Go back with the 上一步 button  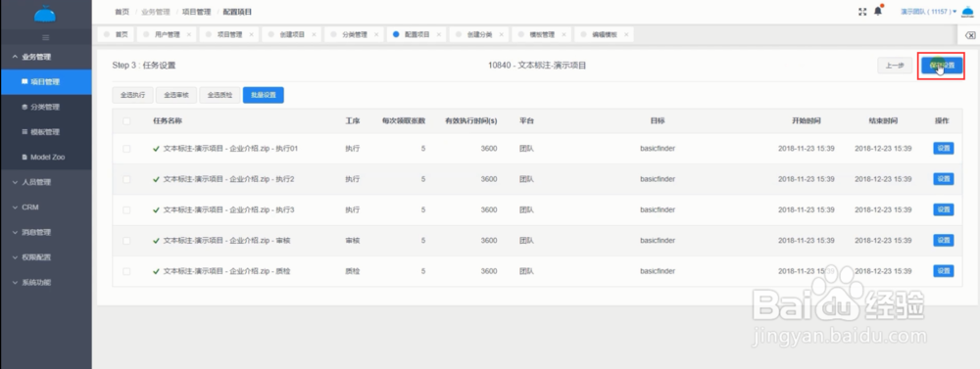895,66
